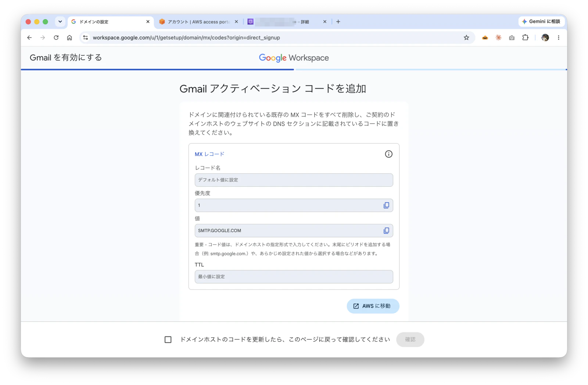Close the AWS access portal tab
Viewport: 588px width, 385px height.
pos(236,22)
